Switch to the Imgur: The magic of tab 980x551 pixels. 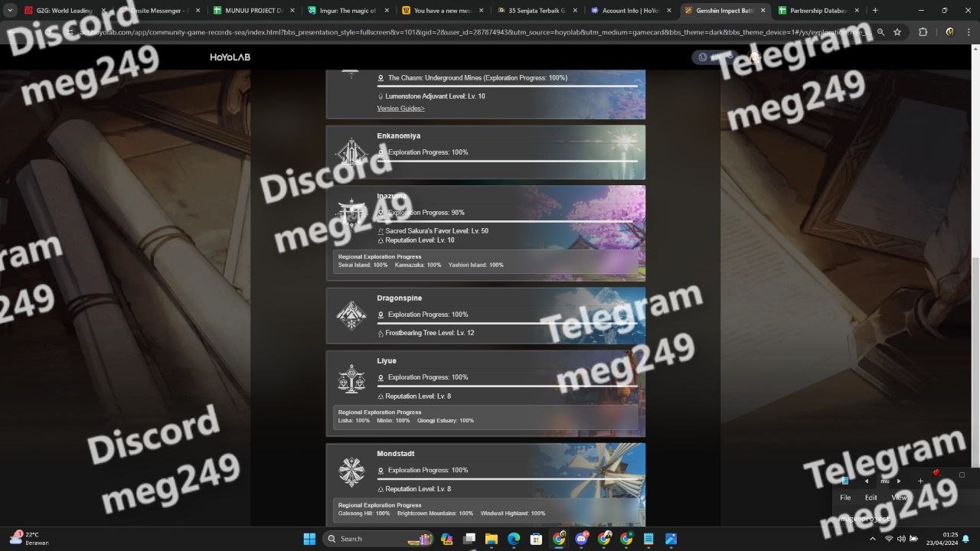coord(349,11)
